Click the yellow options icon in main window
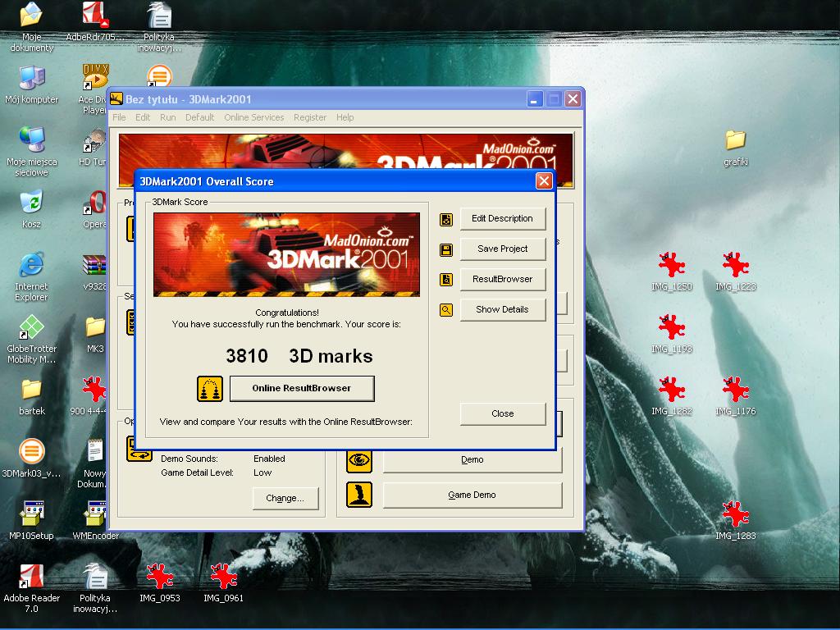 click(x=139, y=449)
